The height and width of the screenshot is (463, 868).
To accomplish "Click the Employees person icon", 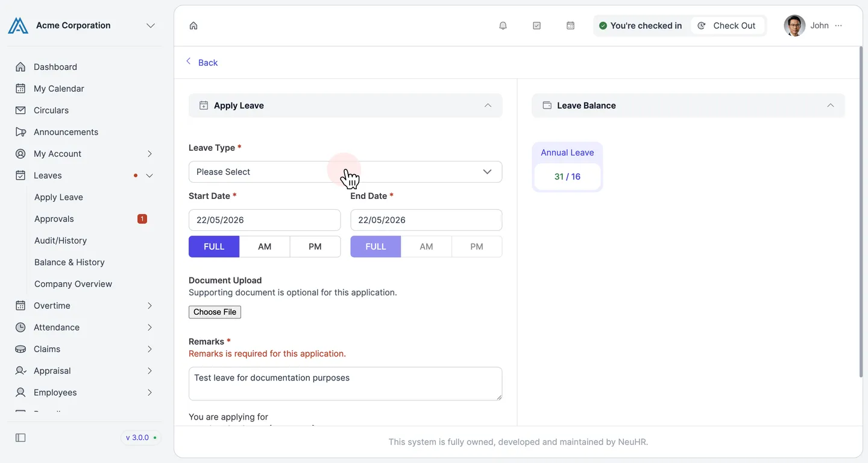I will (20, 392).
